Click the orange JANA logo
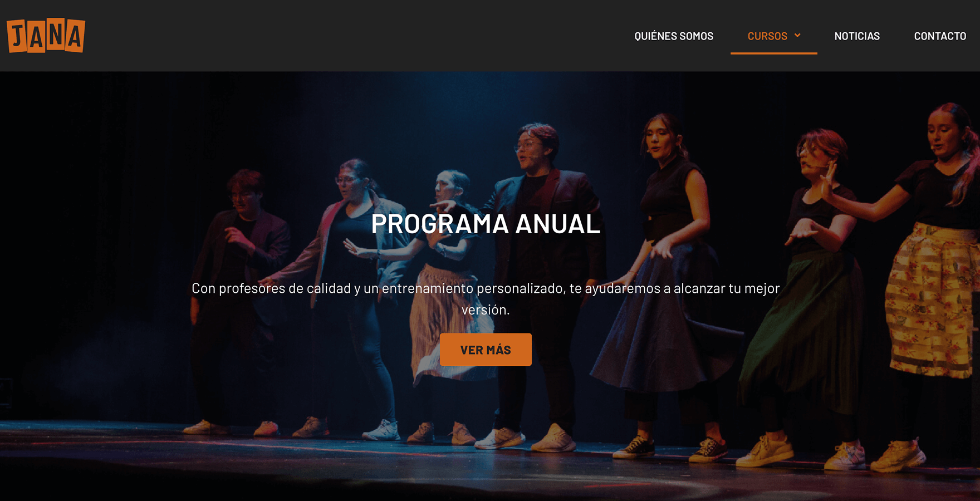This screenshot has height=501, width=980. (46, 36)
